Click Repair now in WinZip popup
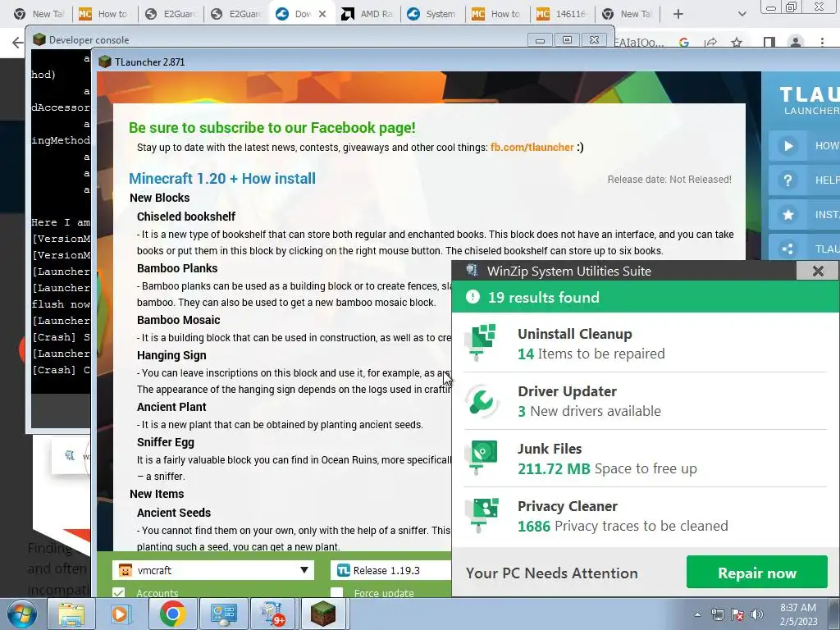This screenshot has width=840, height=630. [x=756, y=572]
